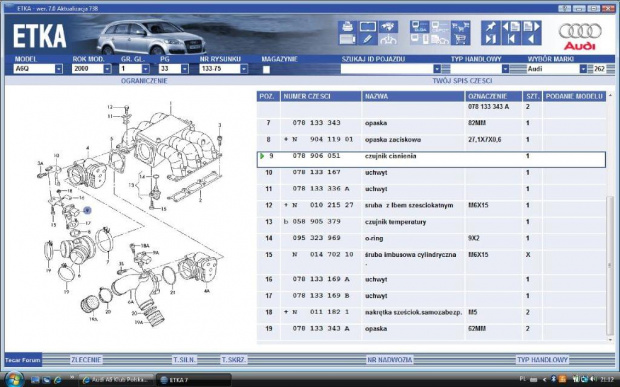Open the NR RYSUNKU dropdown 133-75
Image resolution: width=620 pixels, height=387 pixels.
223,69
